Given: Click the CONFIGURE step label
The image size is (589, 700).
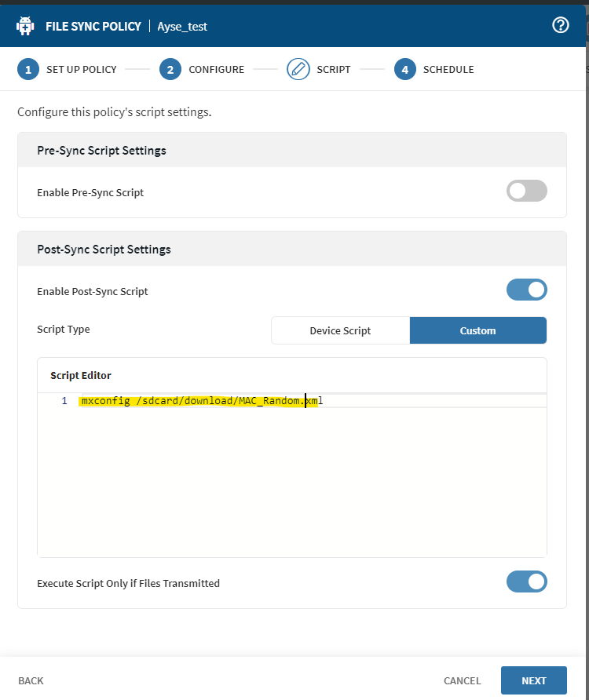Looking at the screenshot, I should 216,70.
